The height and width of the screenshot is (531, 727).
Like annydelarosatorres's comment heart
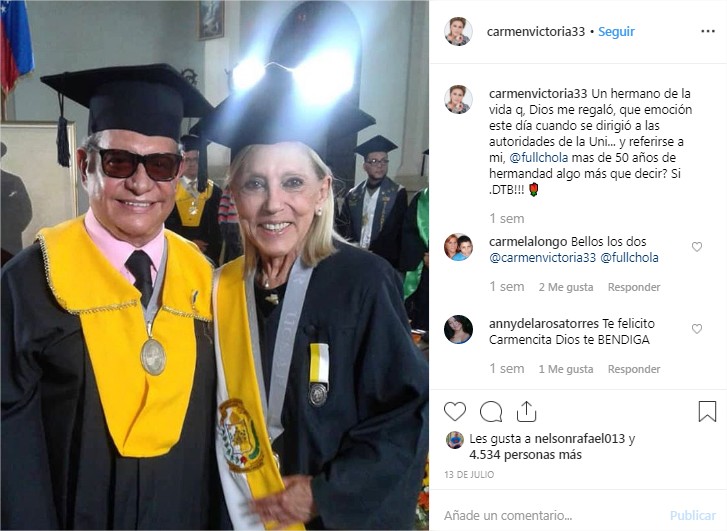pos(697,329)
